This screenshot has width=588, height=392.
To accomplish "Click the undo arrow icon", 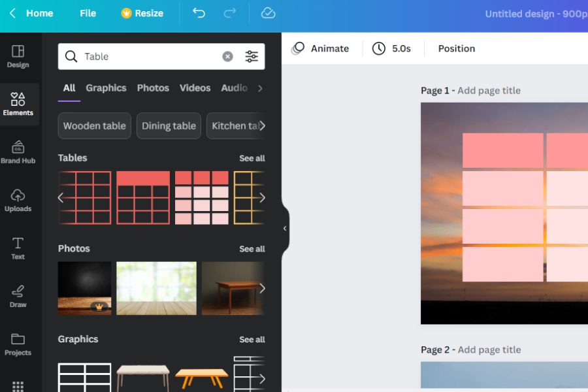I will click(199, 13).
